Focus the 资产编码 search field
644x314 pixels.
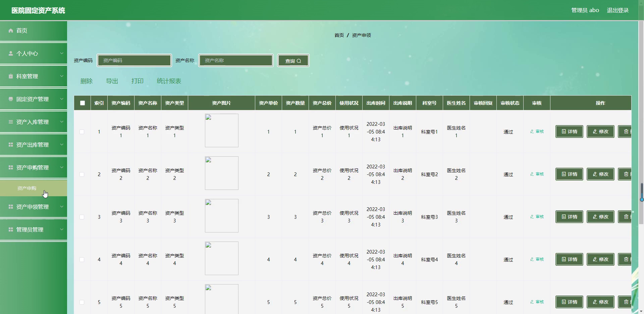point(134,60)
